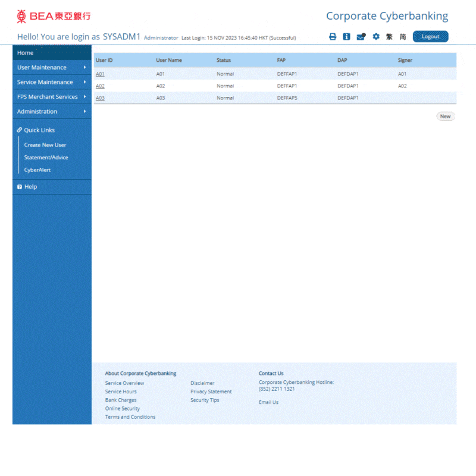The height and width of the screenshot is (476, 476).
Task: Read Terms and Conditions footer link
Action: [x=130, y=417]
